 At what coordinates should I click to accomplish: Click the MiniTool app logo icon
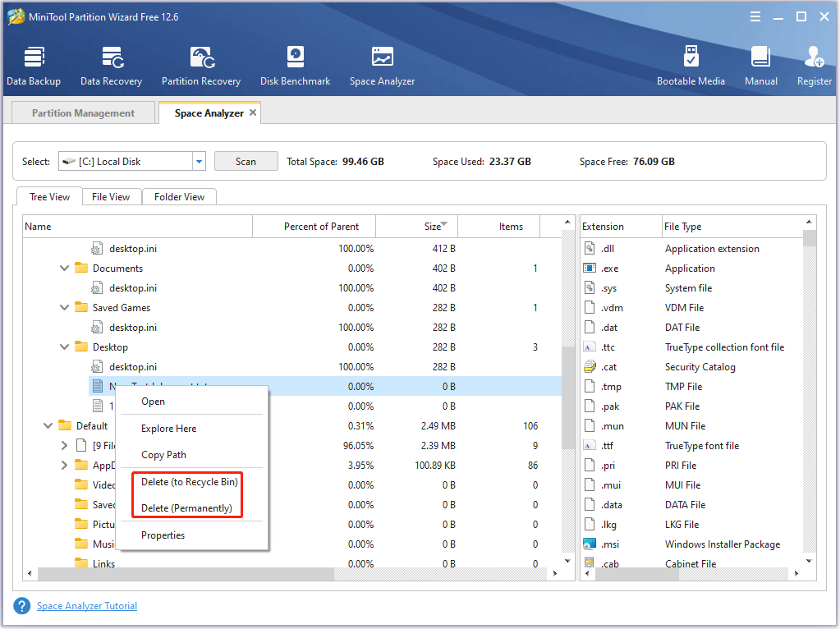[x=16, y=16]
